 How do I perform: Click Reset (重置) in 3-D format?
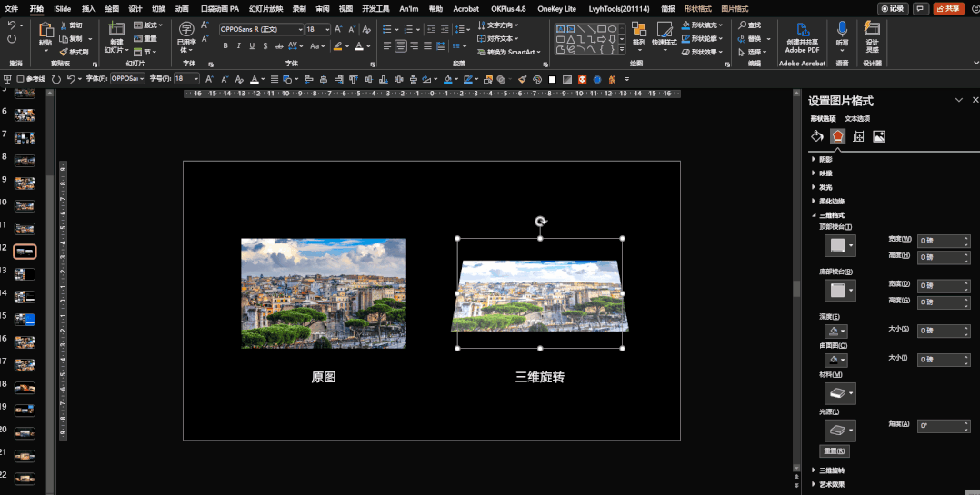click(x=835, y=450)
